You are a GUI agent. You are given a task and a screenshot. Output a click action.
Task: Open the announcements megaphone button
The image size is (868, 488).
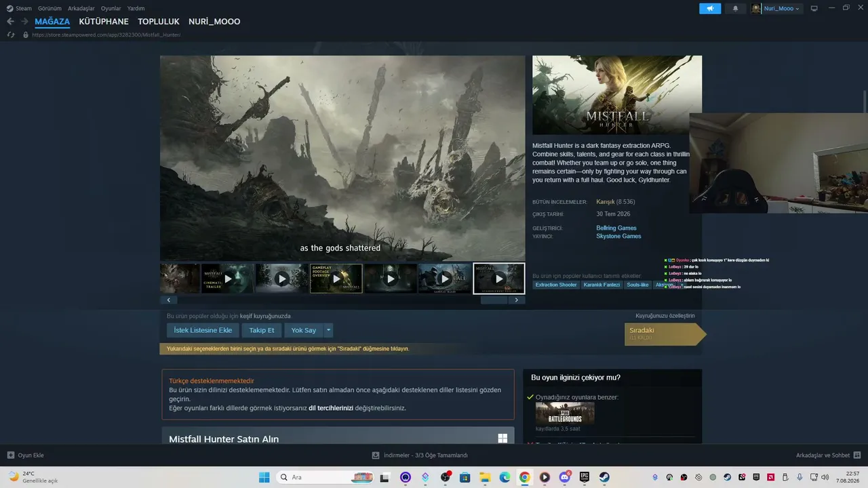pos(710,8)
